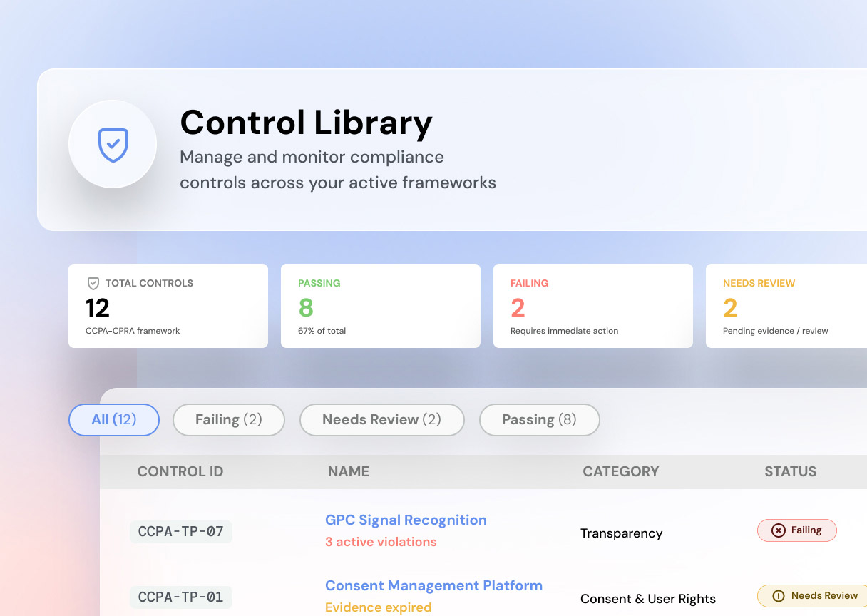The height and width of the screenshot is (616, 867).
Task: Sort by the Status column header
Action: (x=790, y=472)
